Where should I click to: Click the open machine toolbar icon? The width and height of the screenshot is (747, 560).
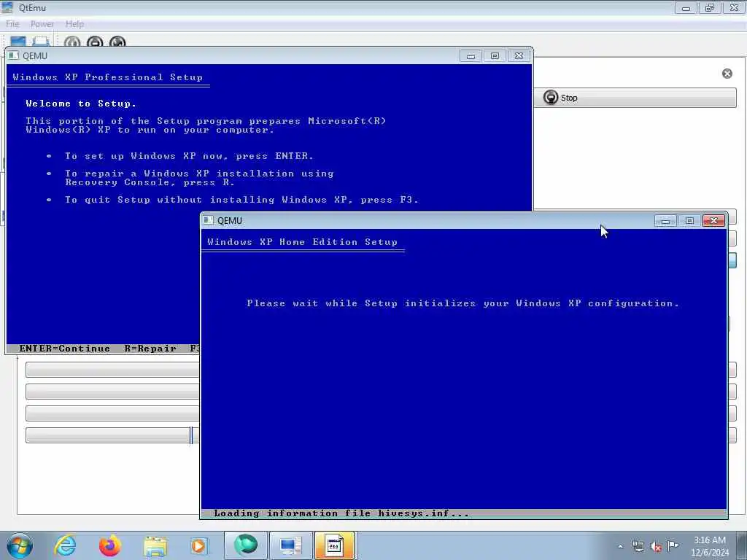click(41, 42)
